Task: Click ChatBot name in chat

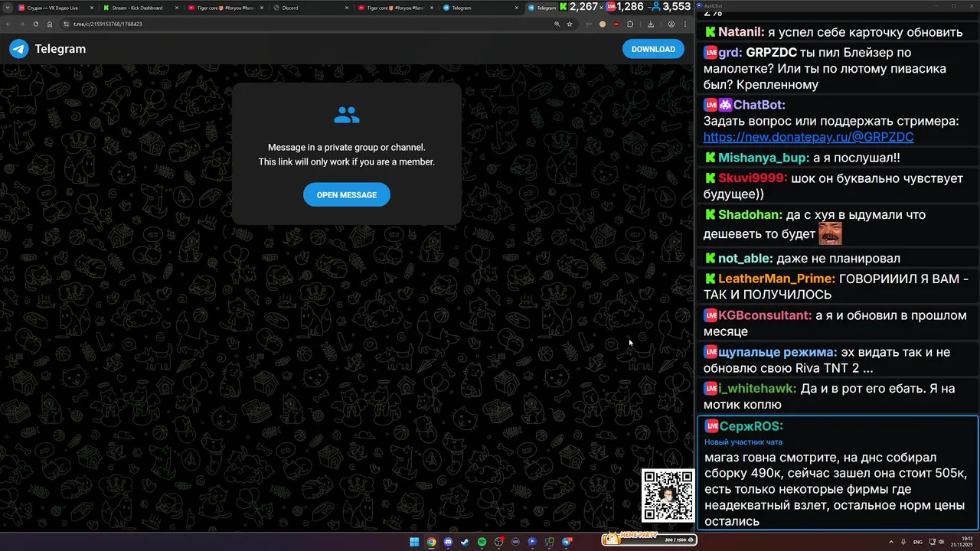Action: tap(759, 105)
